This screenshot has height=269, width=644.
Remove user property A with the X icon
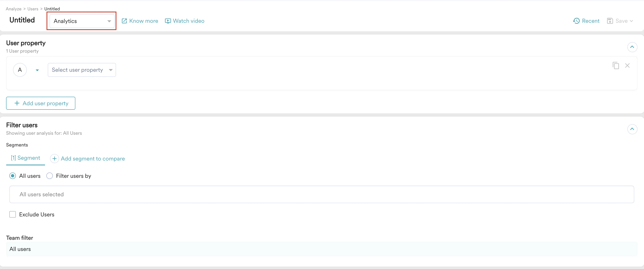[628, 65]
